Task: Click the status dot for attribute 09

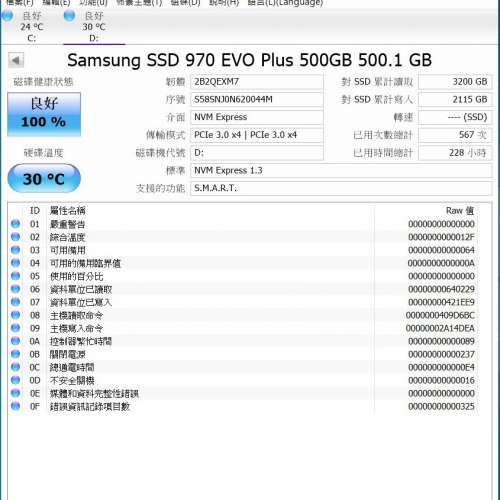Action: (x=15, y=328)
